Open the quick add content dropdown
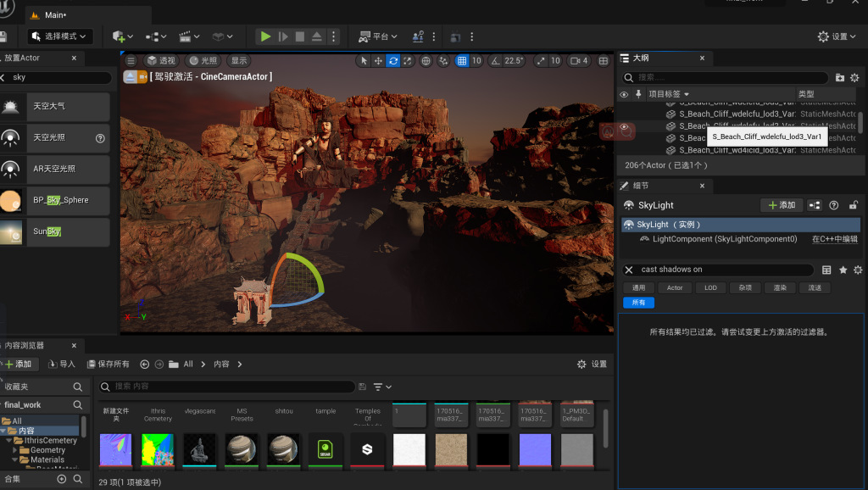The width and height of the screenshot is (868, 490). point(122,36)
